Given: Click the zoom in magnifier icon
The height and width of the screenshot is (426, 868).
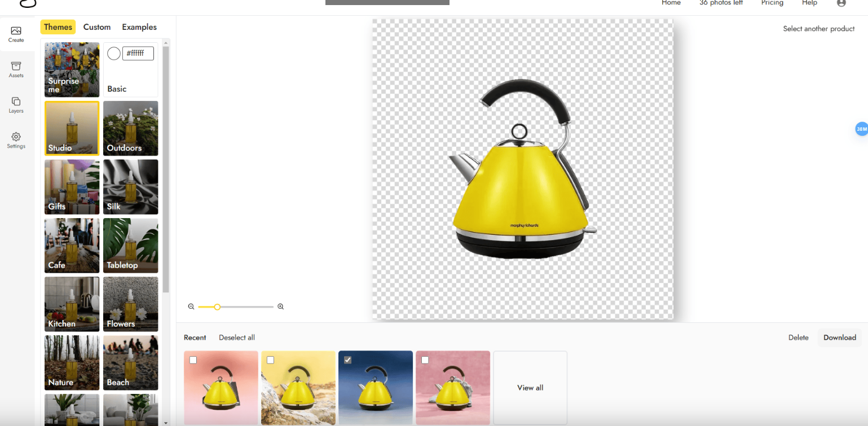Looking at the screenshot, I should (280, 306).
